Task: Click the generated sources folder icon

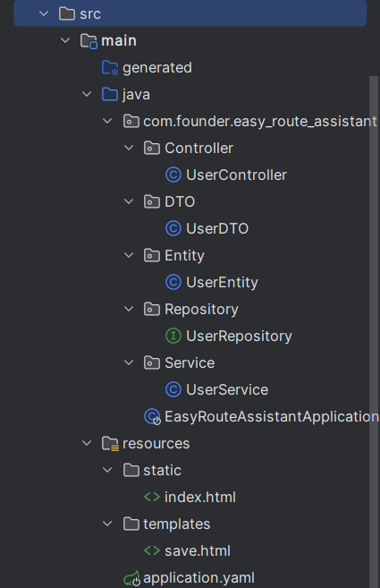Action: (x=110, y=68)
